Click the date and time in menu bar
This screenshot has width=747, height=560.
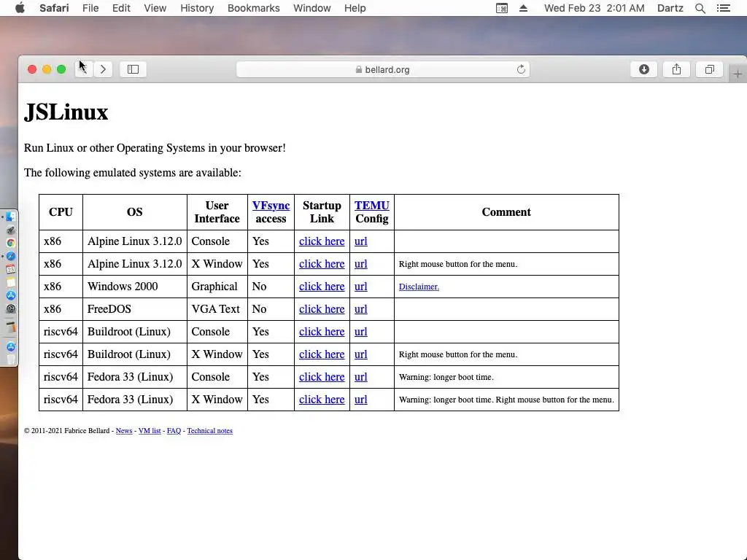click(594, 8)
